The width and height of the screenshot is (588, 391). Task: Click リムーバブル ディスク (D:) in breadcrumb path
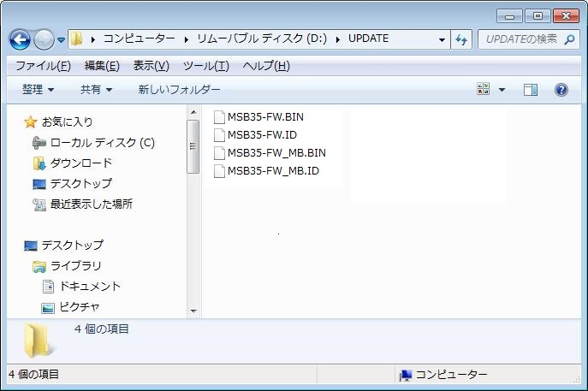[x=268, y=39]
